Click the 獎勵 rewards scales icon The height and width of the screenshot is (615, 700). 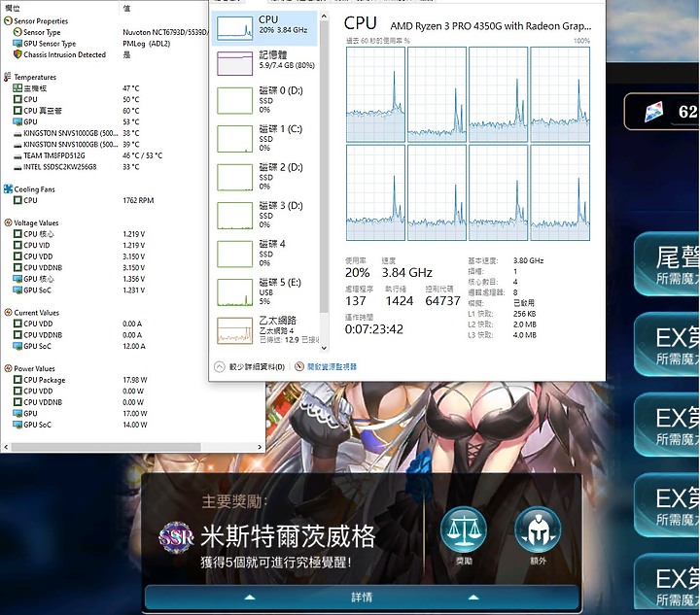pos(464,530)
